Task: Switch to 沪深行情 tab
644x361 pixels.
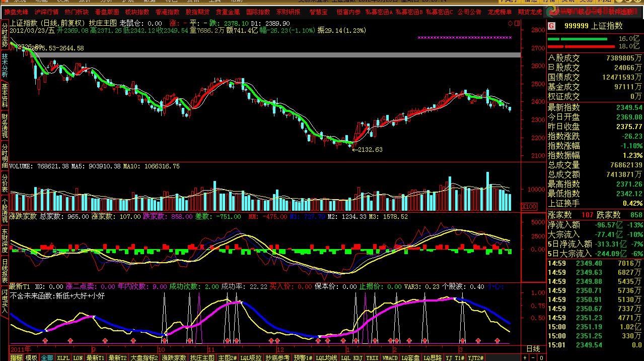Action: pos(46,12)
